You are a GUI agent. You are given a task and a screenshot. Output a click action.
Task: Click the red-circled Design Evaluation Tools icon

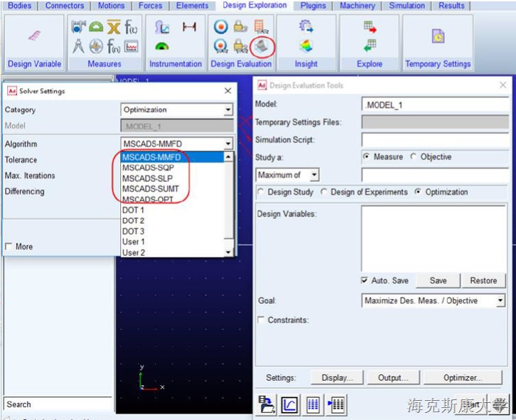point(262,46)
